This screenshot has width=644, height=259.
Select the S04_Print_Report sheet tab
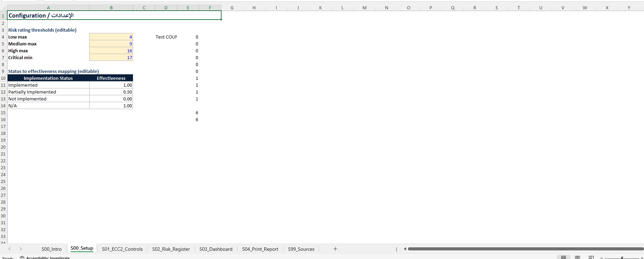[x=260, y=249]
